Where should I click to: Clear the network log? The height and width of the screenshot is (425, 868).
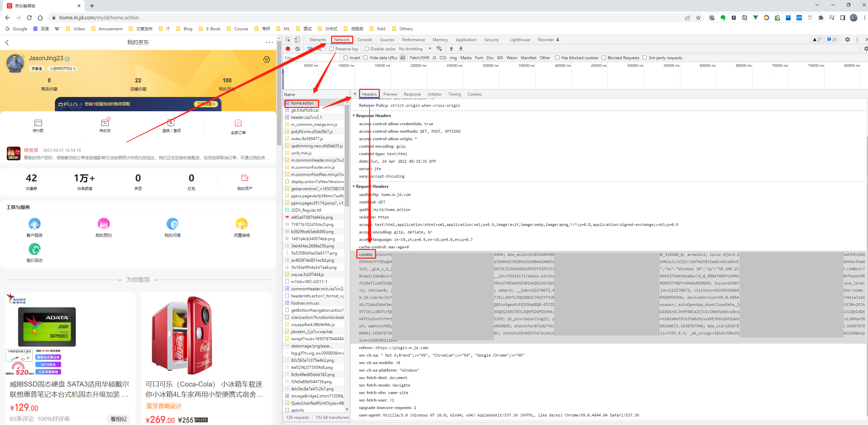click(x=297, y=49)
